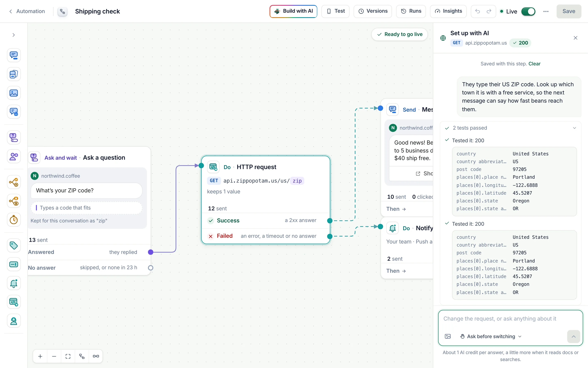Add the tag step sidebar icon
The height and width of the screenshot is (368, 588).
pos(14,245)
